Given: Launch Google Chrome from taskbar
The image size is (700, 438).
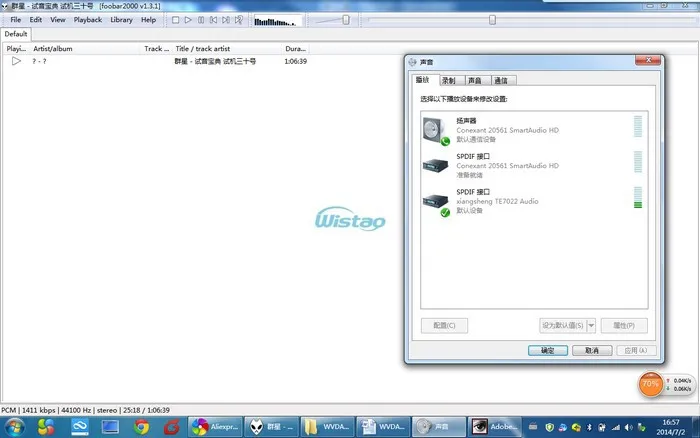Looking at the screenshot, I should [x=142, y=427].
